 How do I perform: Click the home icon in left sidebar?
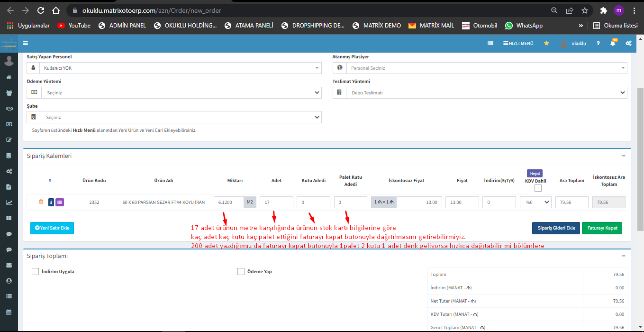pos(9,77)
